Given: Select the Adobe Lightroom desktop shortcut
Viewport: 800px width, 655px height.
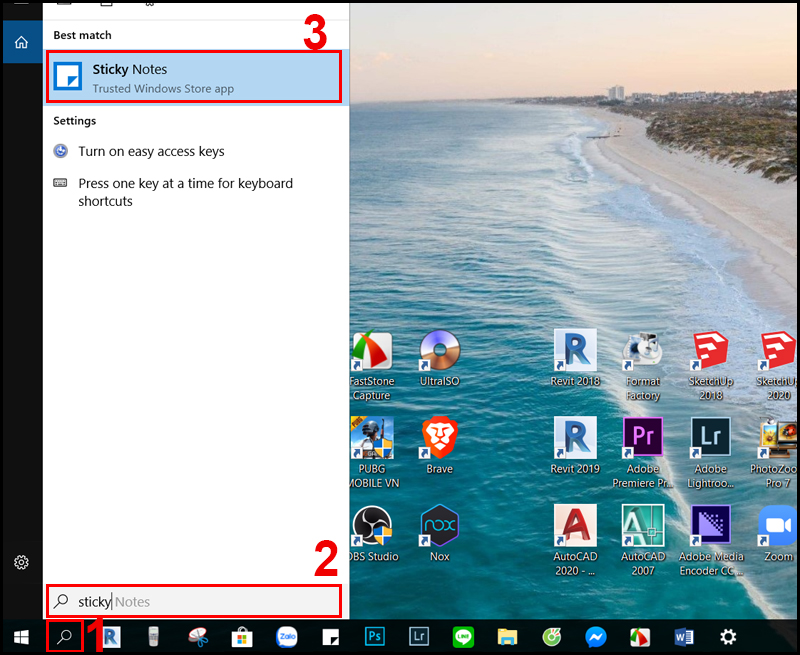Looking at the screenshot, I should click(x=711, y=453).
